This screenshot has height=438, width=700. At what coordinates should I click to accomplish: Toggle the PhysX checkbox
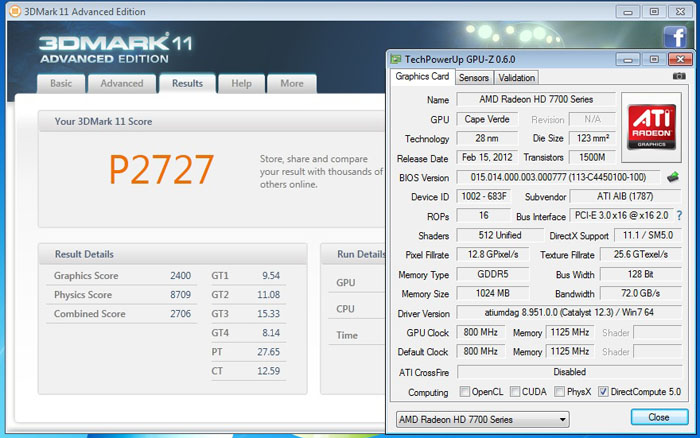click(x=559, y=392)
